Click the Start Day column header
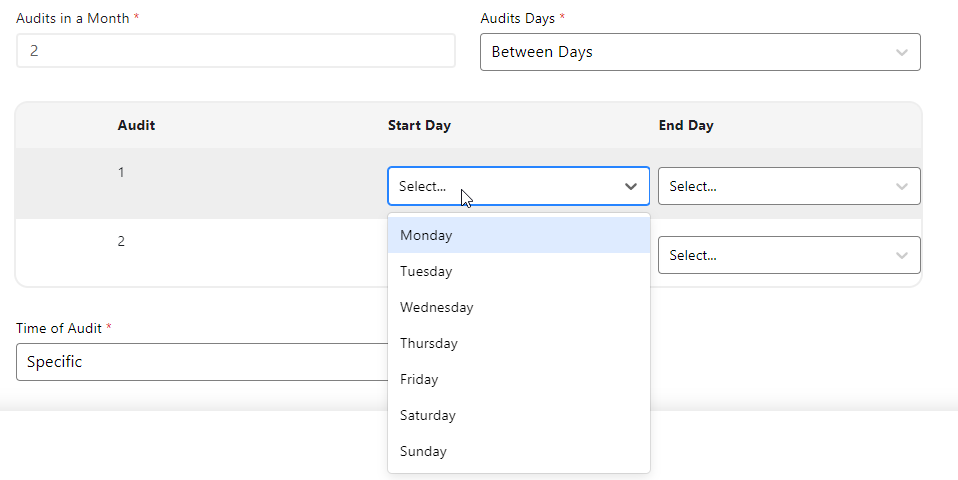Image resolution: width=958 pixels, height=480 pixels. tap(419, 126)
